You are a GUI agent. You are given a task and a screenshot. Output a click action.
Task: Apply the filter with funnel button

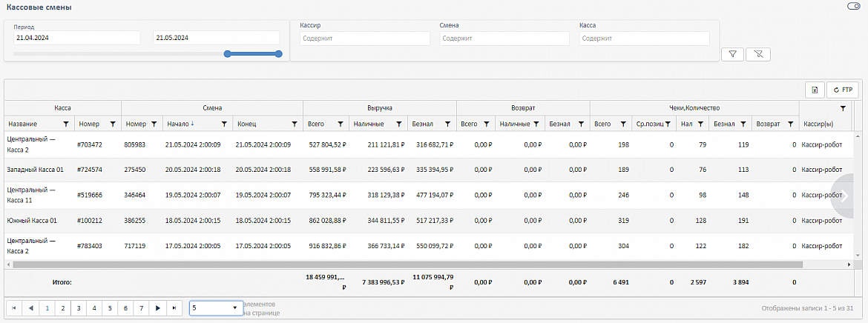click(732, 54)
